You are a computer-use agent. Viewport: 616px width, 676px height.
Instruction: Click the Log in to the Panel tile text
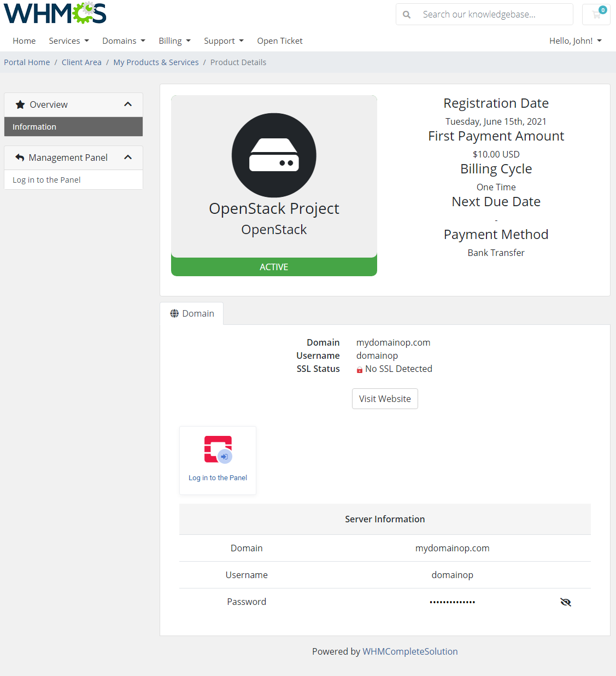218,478
